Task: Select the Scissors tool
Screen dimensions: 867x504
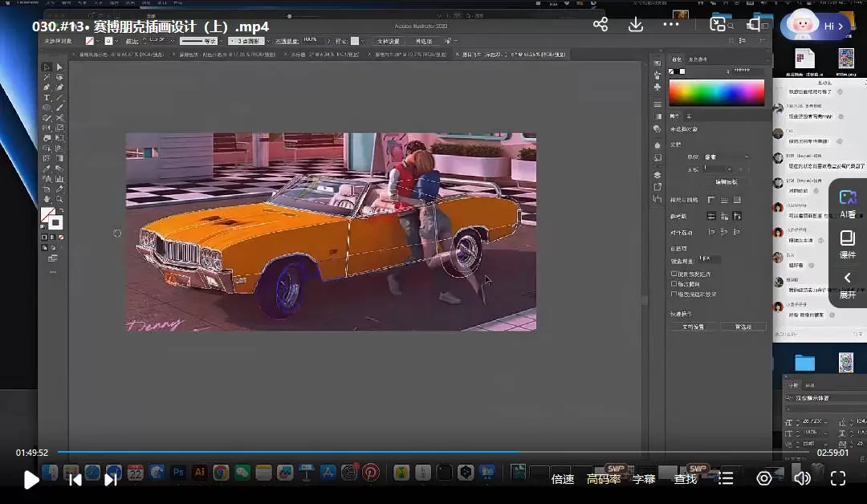Action: click(59, 118)
